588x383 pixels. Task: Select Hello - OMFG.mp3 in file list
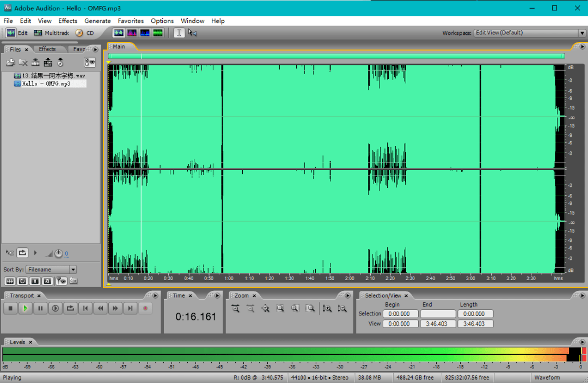click(46, 84)
